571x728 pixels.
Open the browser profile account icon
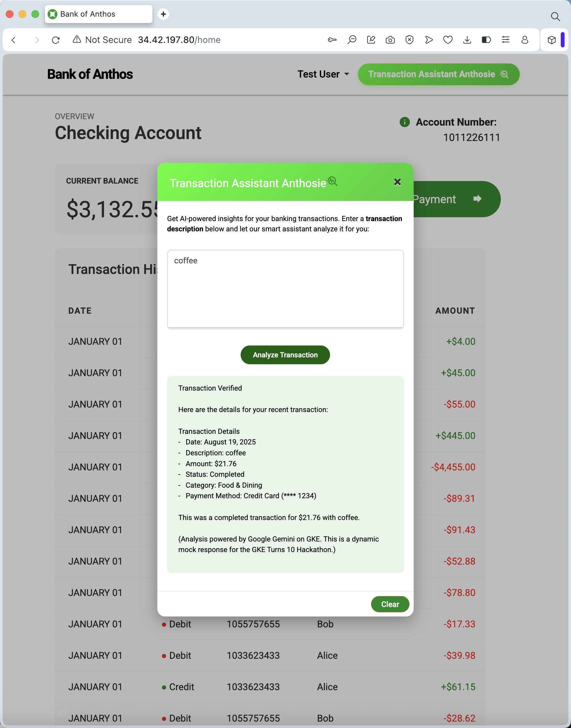[525, 40]
